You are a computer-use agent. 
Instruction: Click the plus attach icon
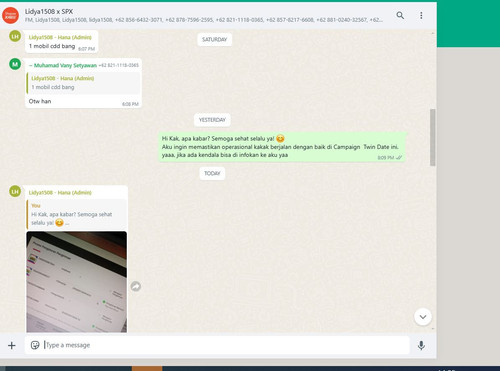point(12,345)
